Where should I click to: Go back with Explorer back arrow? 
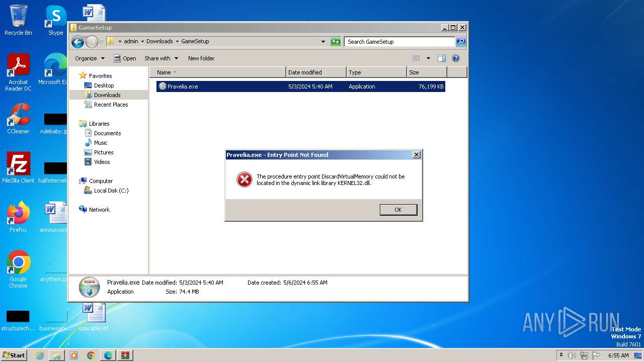pos(77,42)
